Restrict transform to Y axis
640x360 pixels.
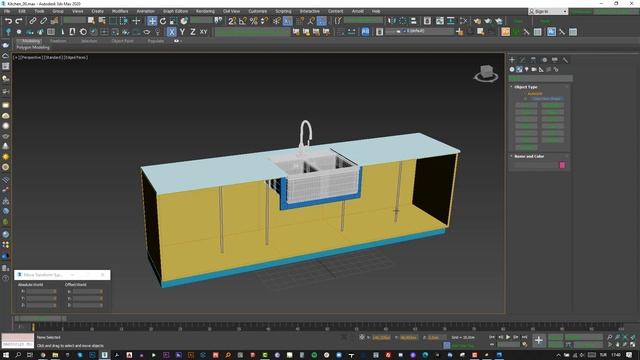[182, 32]
